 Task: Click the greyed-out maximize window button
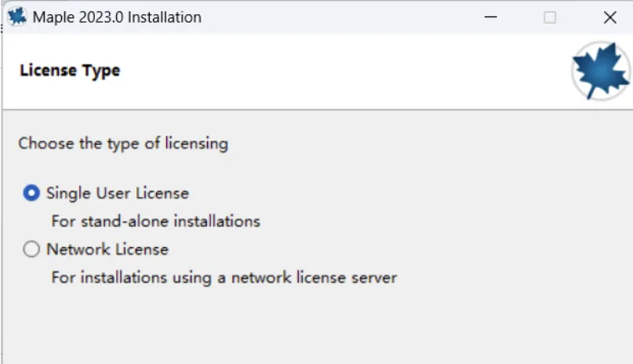pos(550,17)
